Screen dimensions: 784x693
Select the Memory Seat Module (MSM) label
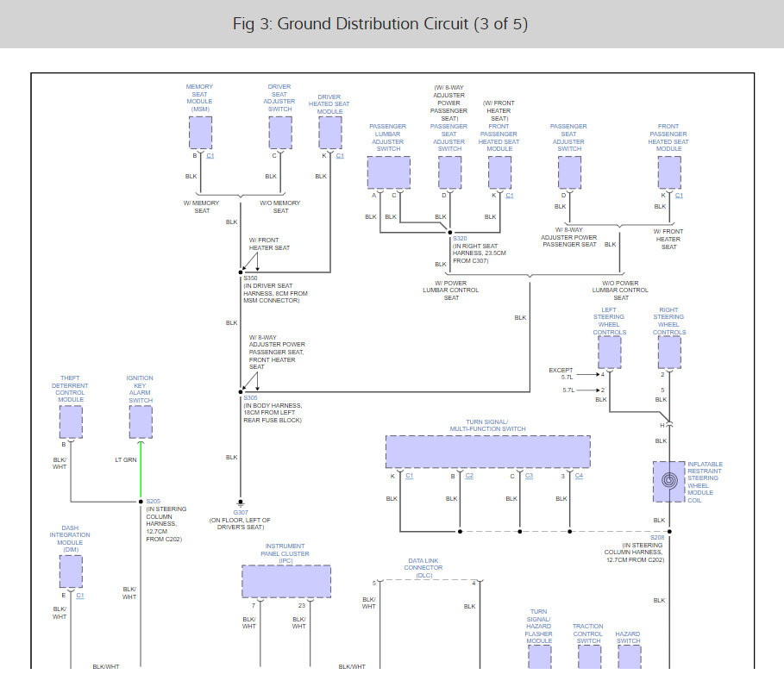(x=199, y=98)
